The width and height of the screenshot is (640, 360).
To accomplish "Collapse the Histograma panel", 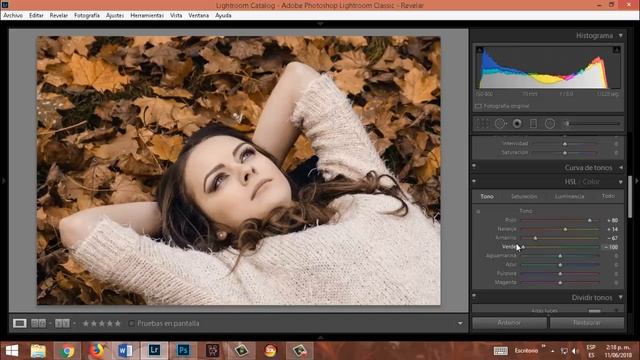I will coord(620,36).
